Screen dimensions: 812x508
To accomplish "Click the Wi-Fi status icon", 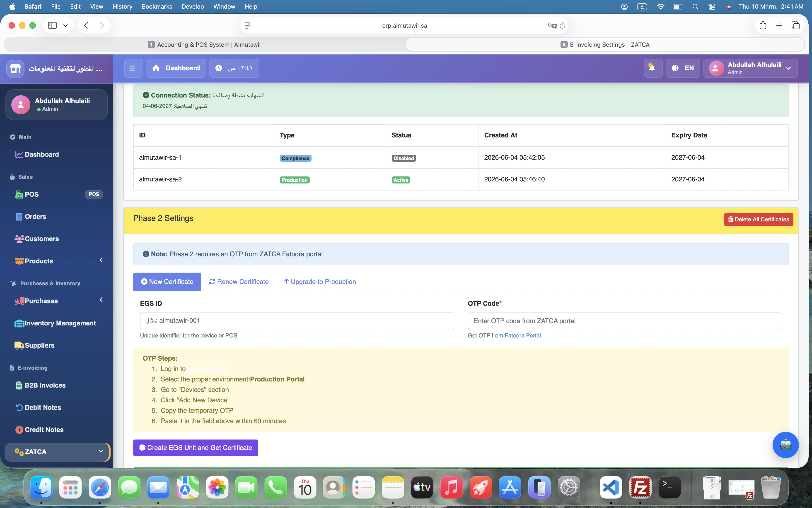I will tap(660, 7).
